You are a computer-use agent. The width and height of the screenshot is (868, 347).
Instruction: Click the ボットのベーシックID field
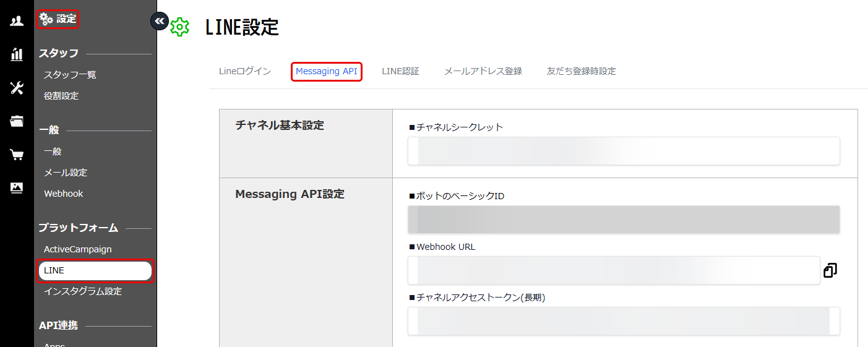coord(624,220)
